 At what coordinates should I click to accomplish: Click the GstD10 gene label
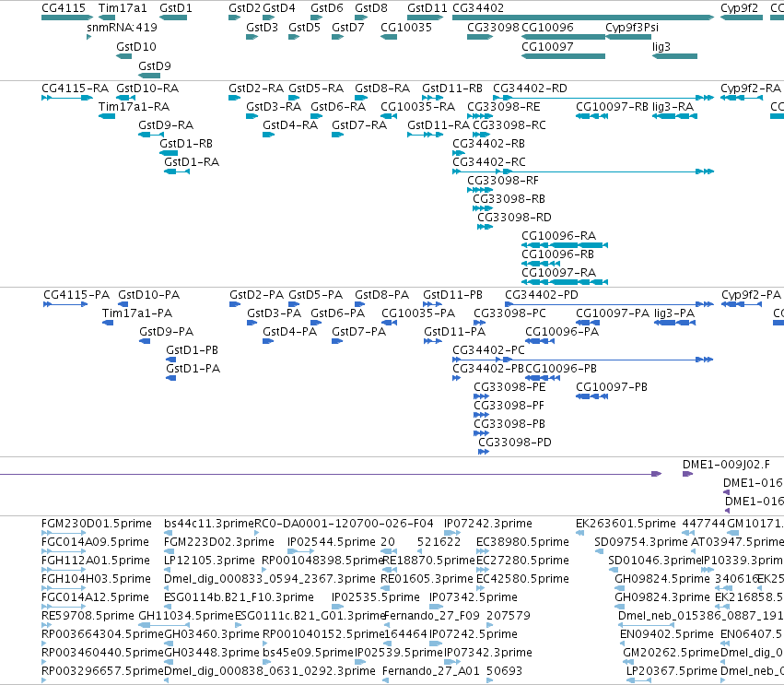[136, 46]
